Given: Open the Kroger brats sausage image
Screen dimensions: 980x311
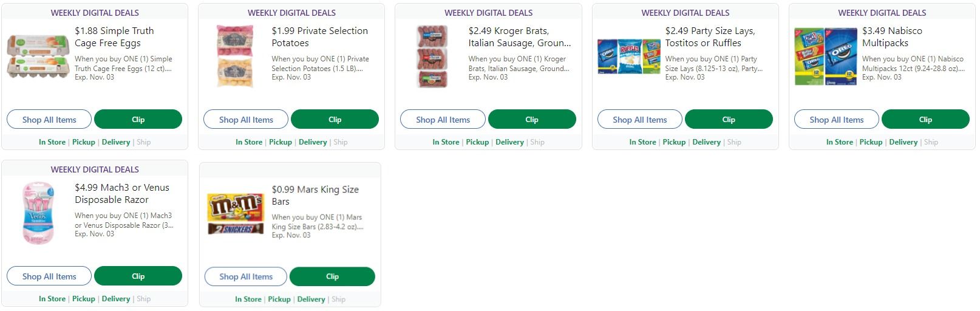Looking at the screenshot, I should pos(432,56).
